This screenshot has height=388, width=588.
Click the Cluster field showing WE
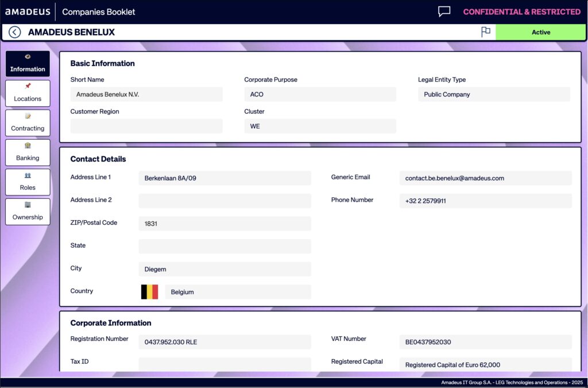pos(320,126)
